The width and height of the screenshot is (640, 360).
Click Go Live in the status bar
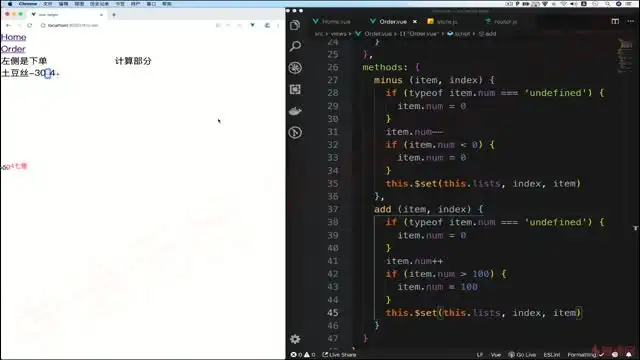pyautogui.click(x=522, y=355)
